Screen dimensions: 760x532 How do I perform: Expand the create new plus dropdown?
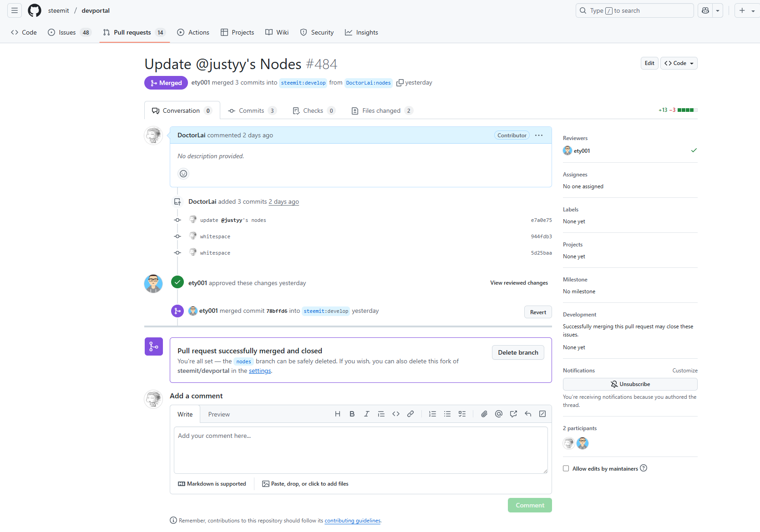(747, 10)
